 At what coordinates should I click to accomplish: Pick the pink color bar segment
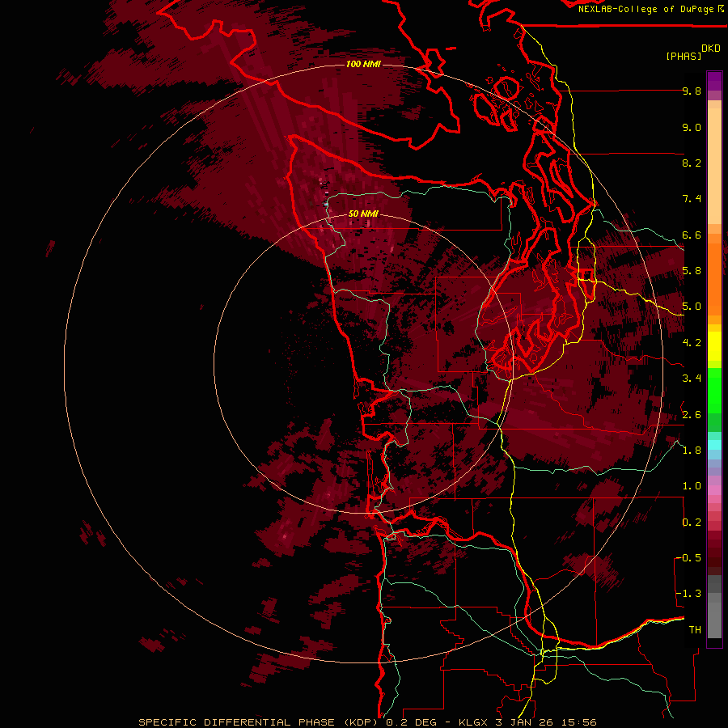click(x=714, y=490)
